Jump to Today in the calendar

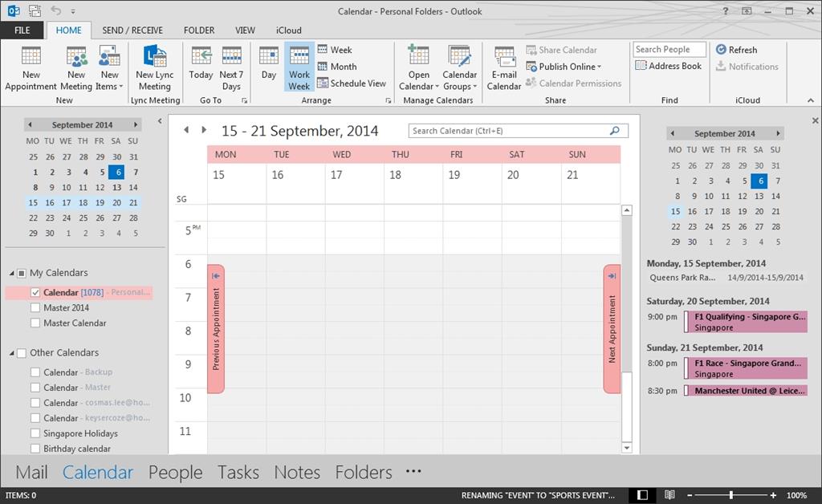pos(201,63)
